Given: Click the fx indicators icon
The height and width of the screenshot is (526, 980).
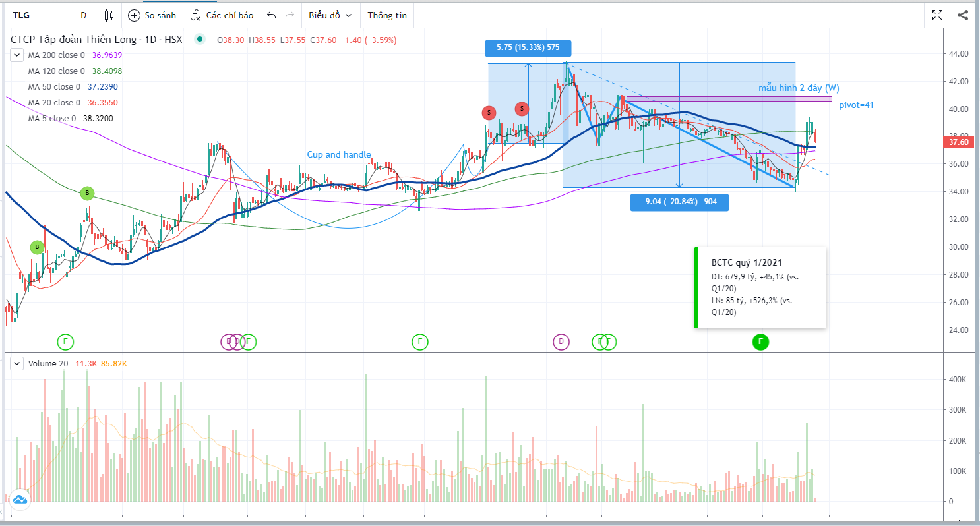Looking at the screenshot, I should point(196,15).
